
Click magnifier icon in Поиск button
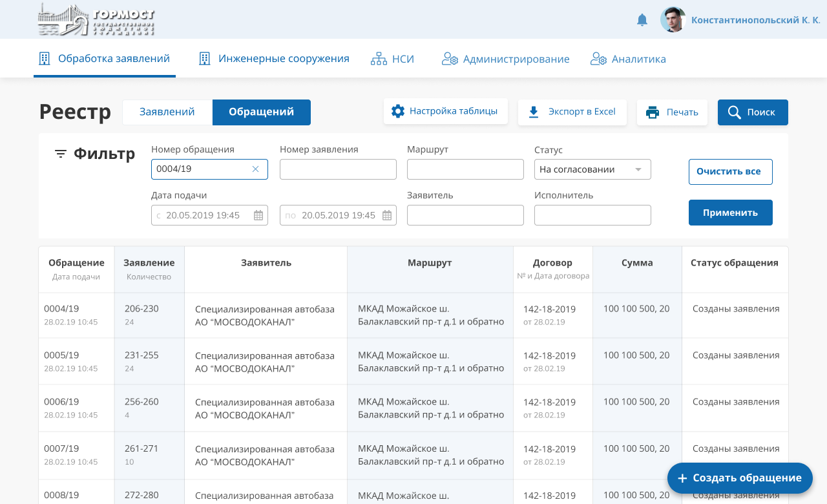(735, 112)
